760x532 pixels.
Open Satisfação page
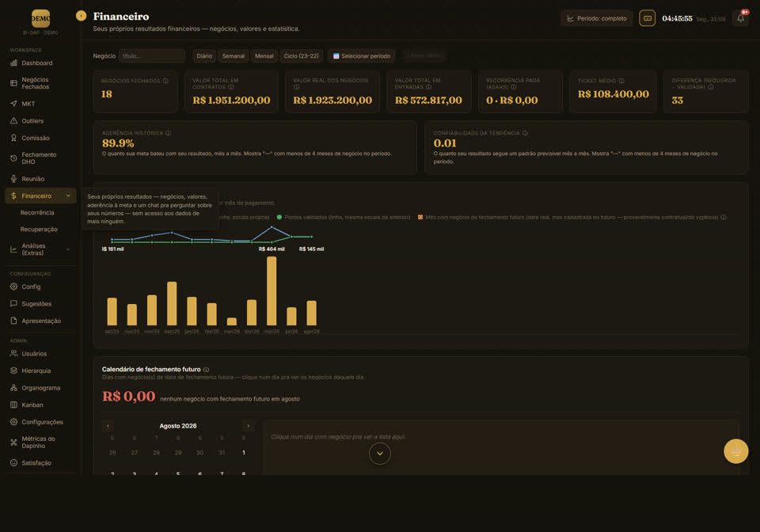click(40, 462)
